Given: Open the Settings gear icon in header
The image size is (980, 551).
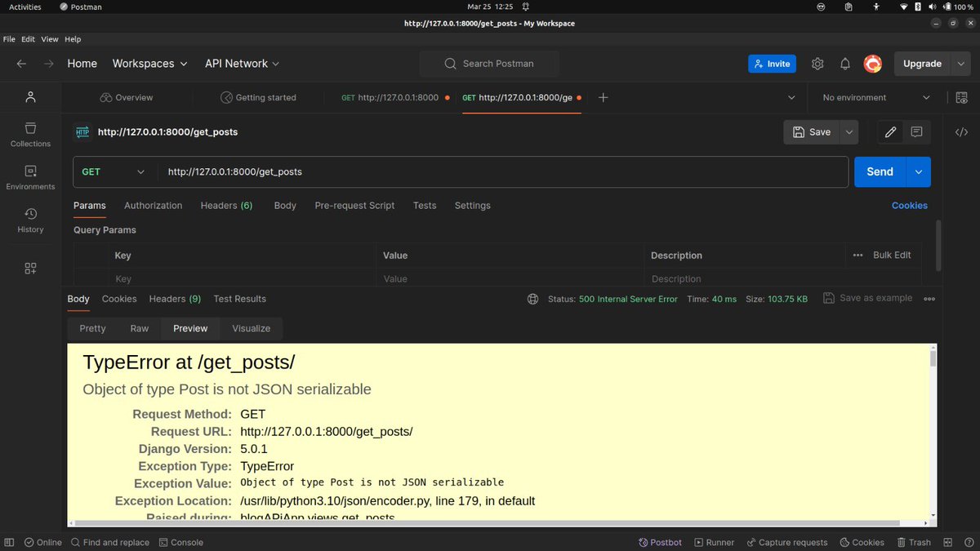Looking at the screenshot, I should click(817, 64).
